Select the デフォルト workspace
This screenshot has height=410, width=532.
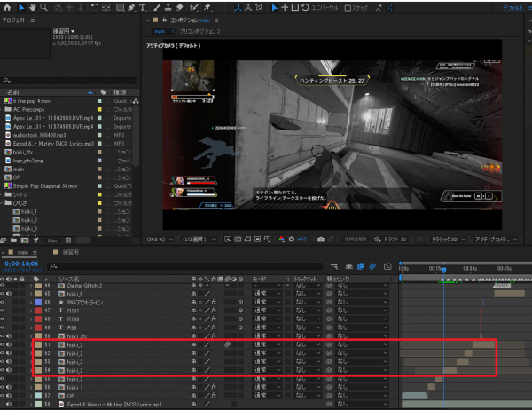(512, 8)
